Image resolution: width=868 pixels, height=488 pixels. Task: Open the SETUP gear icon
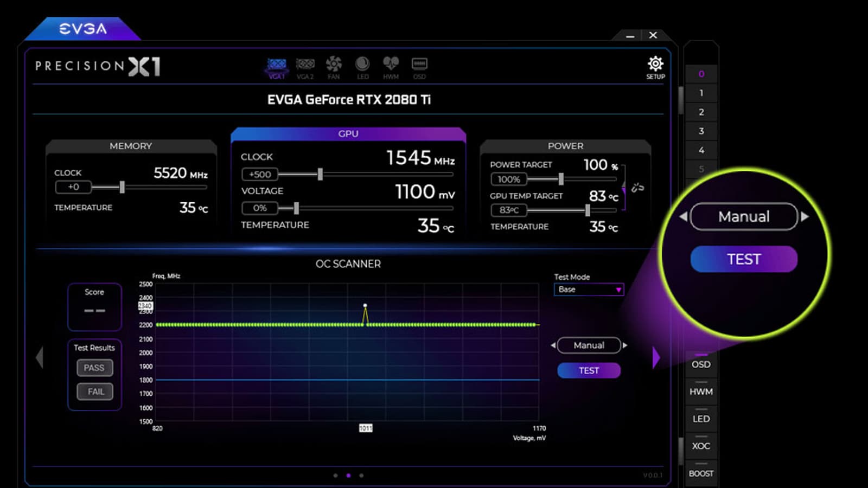tap(655, 67)
